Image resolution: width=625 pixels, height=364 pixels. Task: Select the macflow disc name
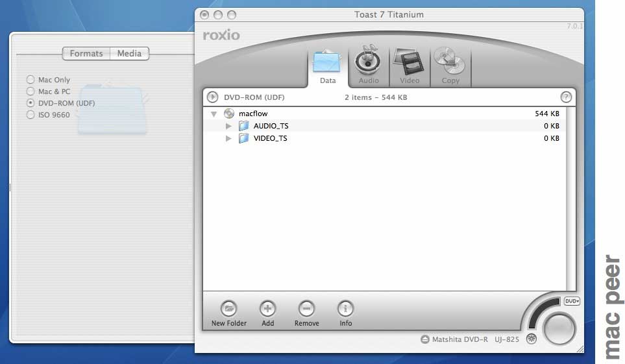(253, 114)
